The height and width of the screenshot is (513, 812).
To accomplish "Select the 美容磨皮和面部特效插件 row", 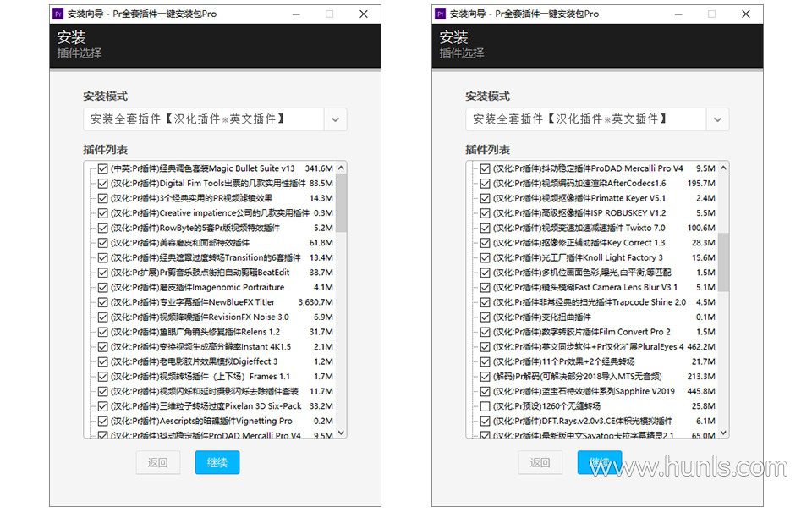I will (x=216, y=243).
